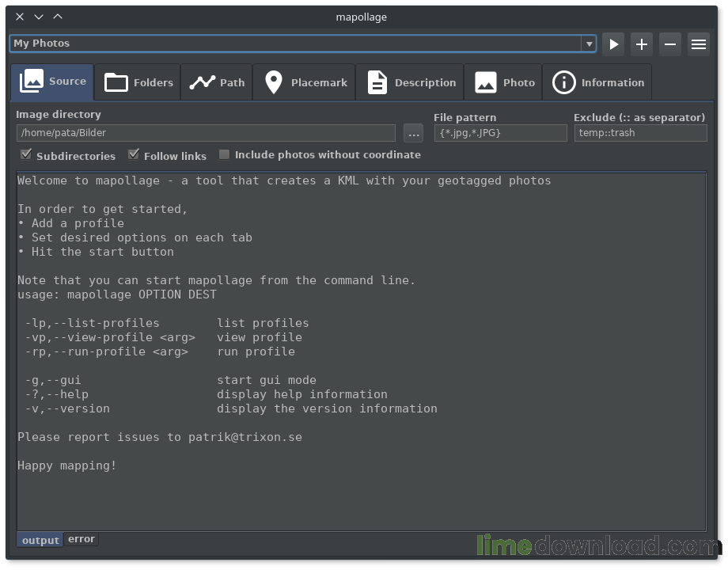Image resolution: width=728 pixels, height=570 pixels.
Task: Click the 'Welcome to mapollage' first line
Action: (284, 180)
